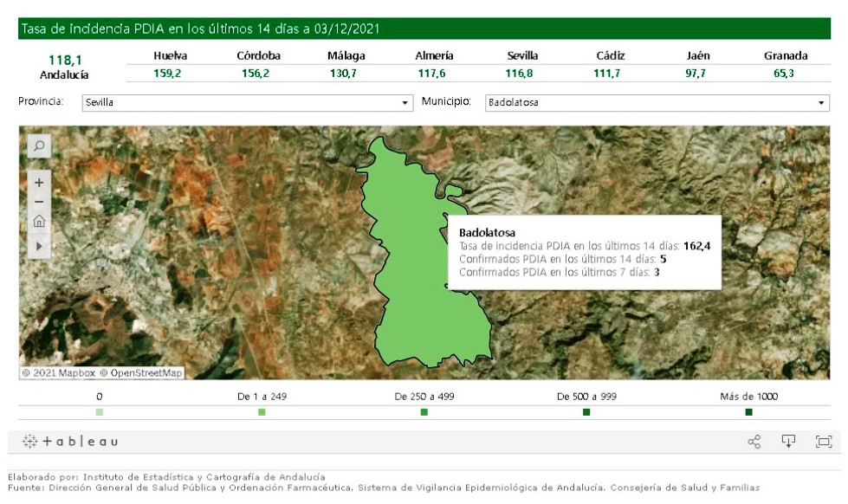
Task: Click the Granada province column header
Action: (x=785, y=56)
